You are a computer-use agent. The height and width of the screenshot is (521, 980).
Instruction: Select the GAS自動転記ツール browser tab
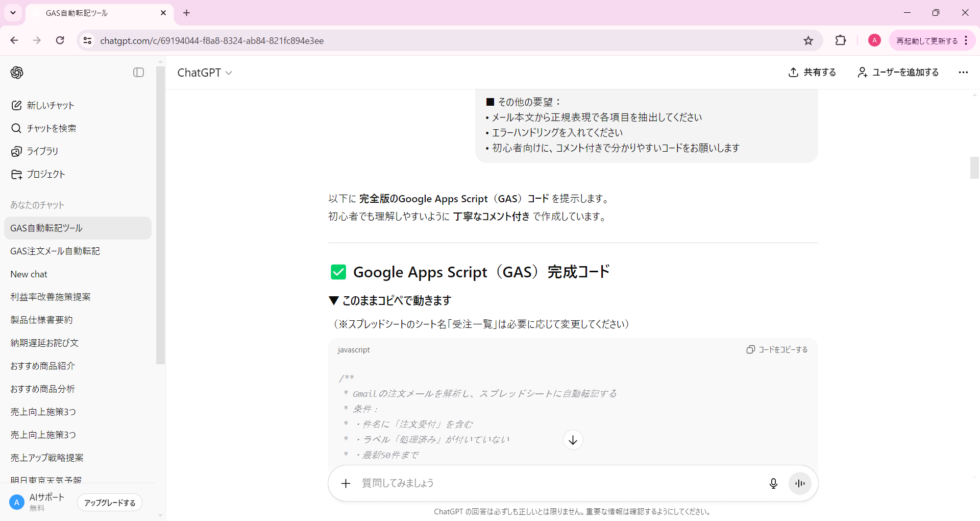pos(78,13)
